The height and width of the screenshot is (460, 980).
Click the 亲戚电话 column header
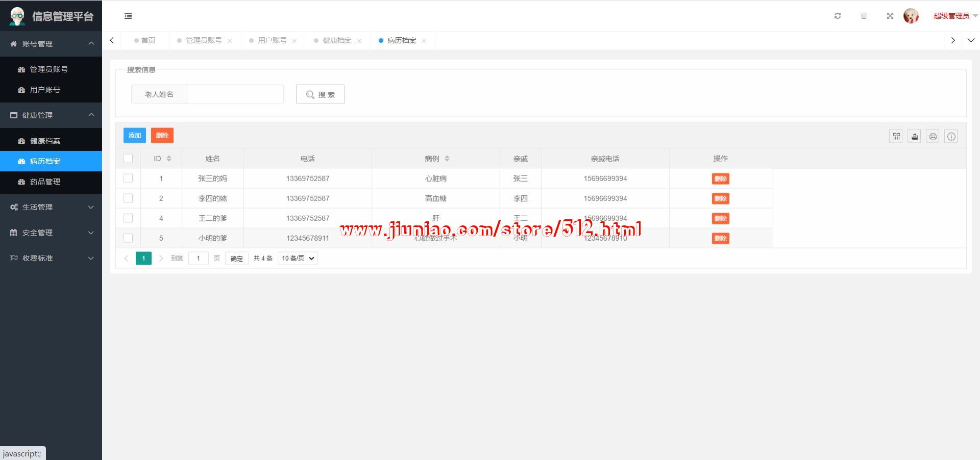click(605, 159)
